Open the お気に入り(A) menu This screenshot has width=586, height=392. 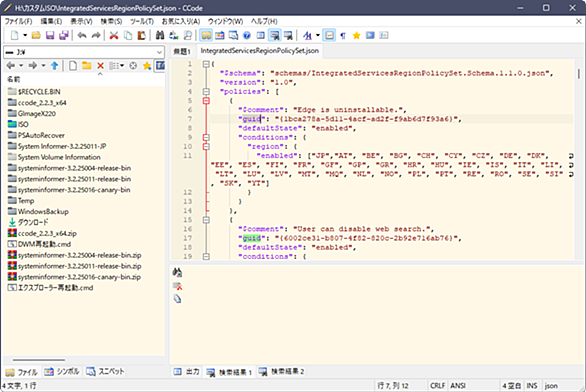(x=181, y=21)
